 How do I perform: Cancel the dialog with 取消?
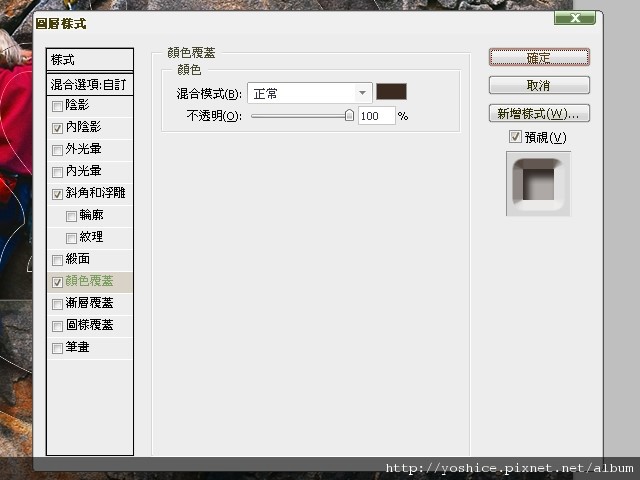click(539, 85)
